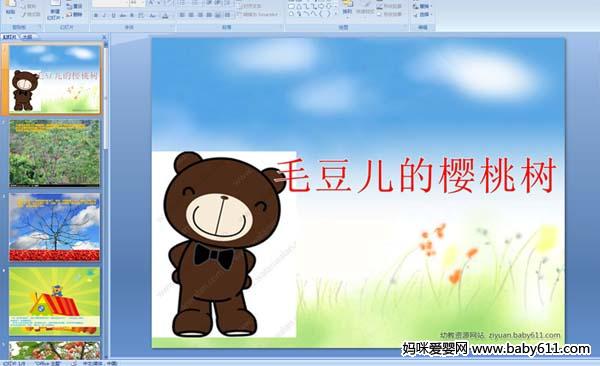
Task: Close the slide thumbnail pane
Action: coord(104,37)
